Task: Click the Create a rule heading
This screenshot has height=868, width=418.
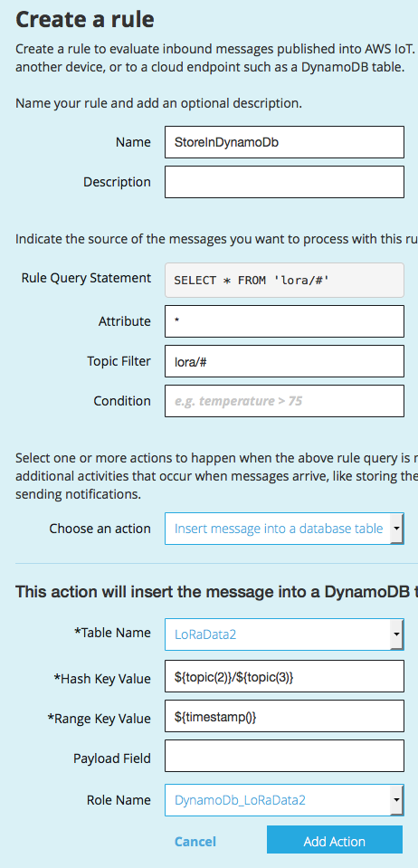Action: point(85,19)
